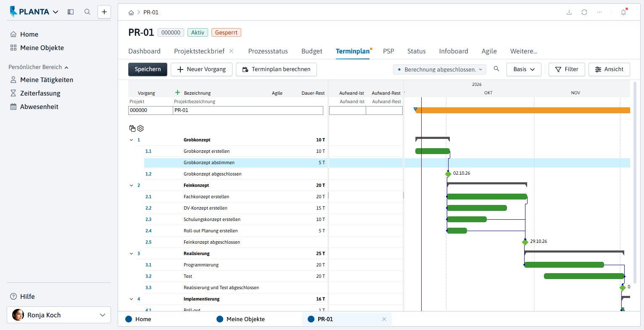Click the Speichern button

148,69
